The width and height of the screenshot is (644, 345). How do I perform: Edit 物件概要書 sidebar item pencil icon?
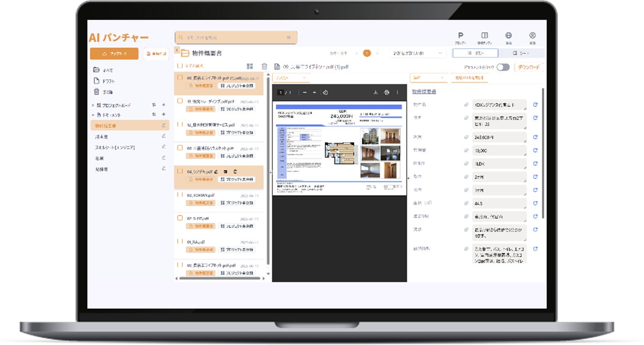point(163,125)
